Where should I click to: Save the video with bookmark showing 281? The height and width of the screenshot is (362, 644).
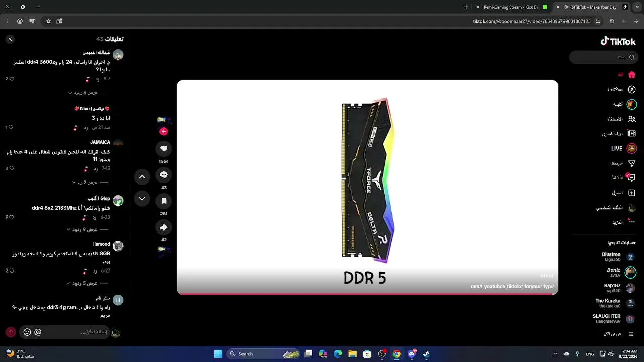click(164, 201)
